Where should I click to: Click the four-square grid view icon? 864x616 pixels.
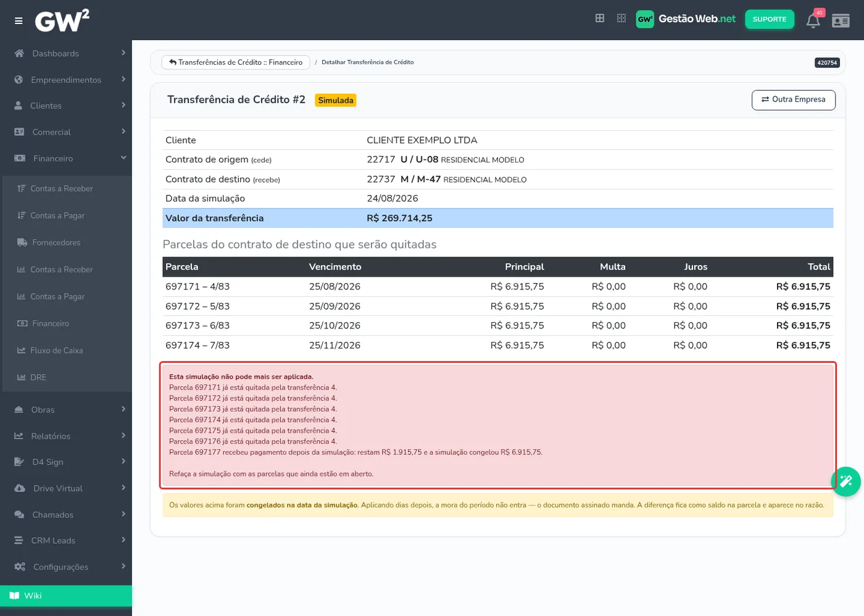tap(600, 19)
